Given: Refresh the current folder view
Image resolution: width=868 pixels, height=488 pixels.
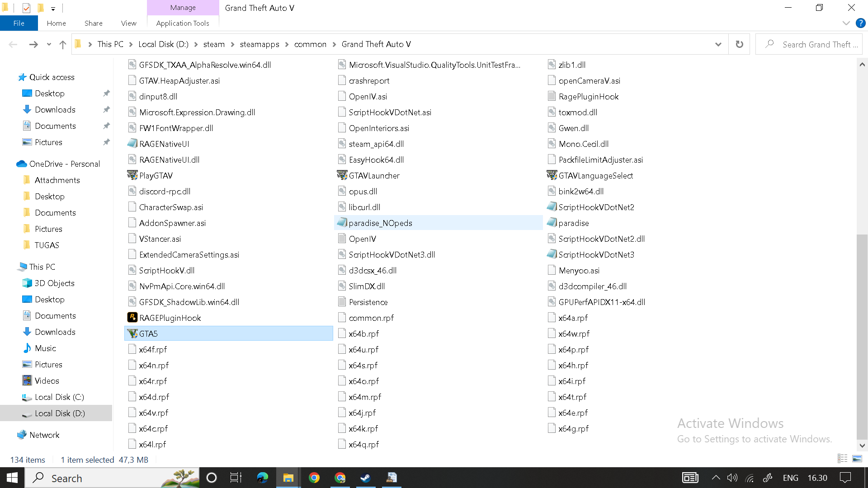Looking at the screenshot, I should 739,44.
